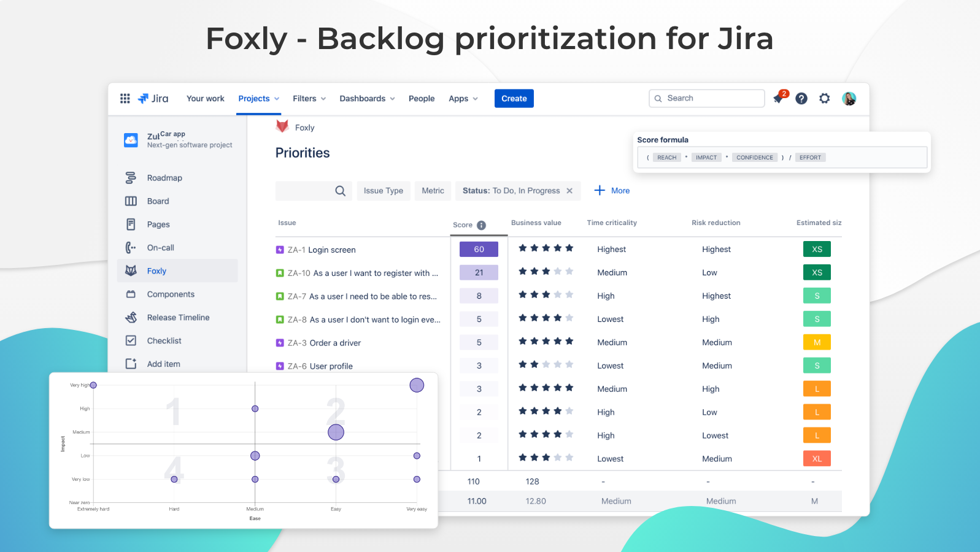Open the app switcher grid icon
980x552 pixels.
click(x=125, y=98)
